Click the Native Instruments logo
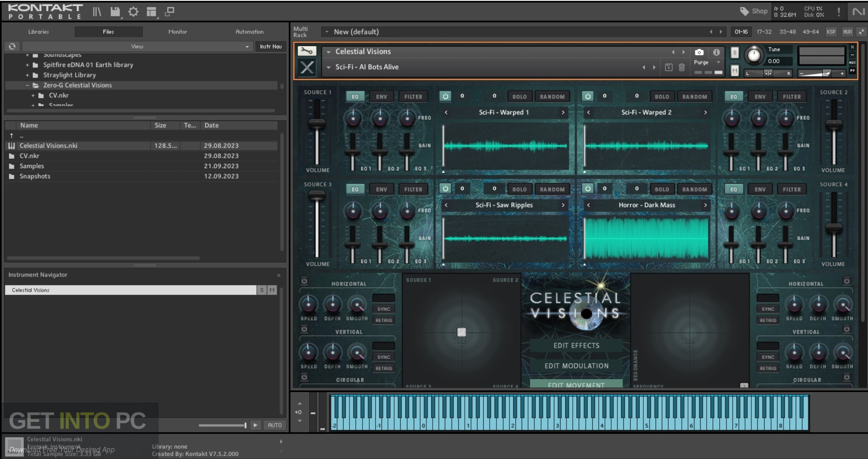Image resolution: width=868 pixels, height=459 pixels. 859,11
